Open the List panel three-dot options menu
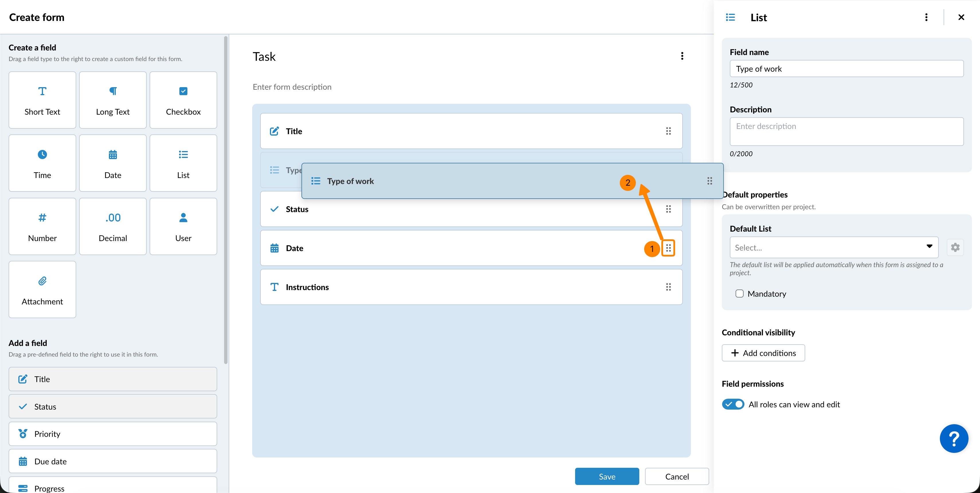This screenshot has height=493, width=980. pos(926,17)
